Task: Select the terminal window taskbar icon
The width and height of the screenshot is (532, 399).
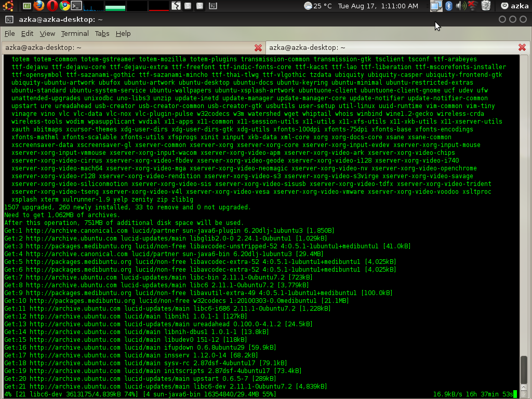Action: [x=212, y=6]
